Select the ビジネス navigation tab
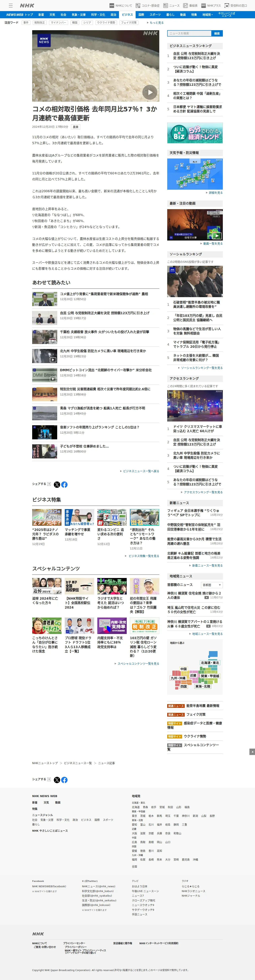The height and width of the screenshot is (980, 255). pos(127,15)
